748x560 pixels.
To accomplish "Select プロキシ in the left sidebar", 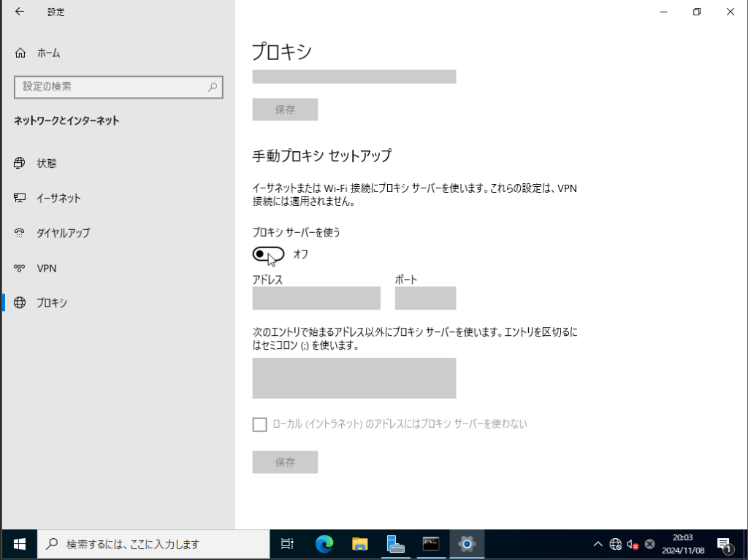I will pos(51,303).
